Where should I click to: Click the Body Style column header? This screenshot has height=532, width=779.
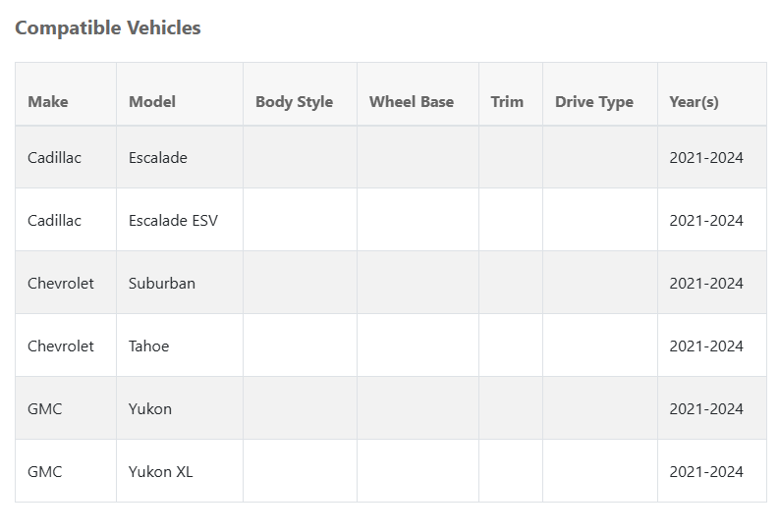(x=294, y=101)
